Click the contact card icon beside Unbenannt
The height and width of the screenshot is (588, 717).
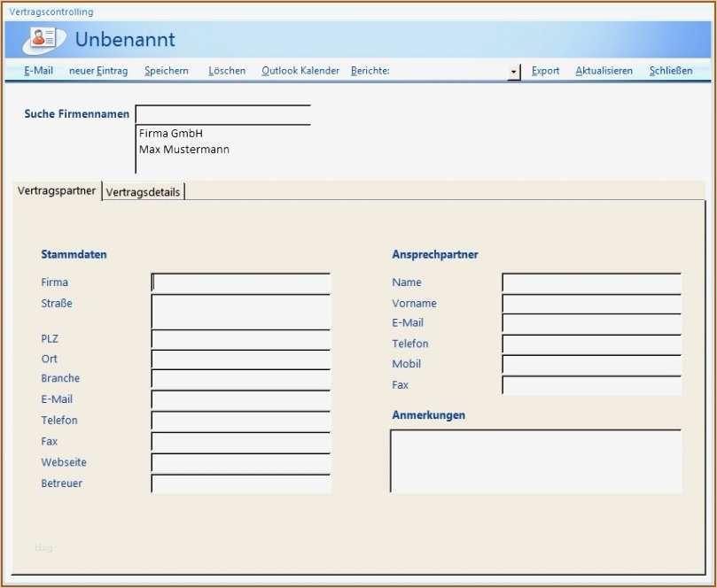click(x=43, y=39)
